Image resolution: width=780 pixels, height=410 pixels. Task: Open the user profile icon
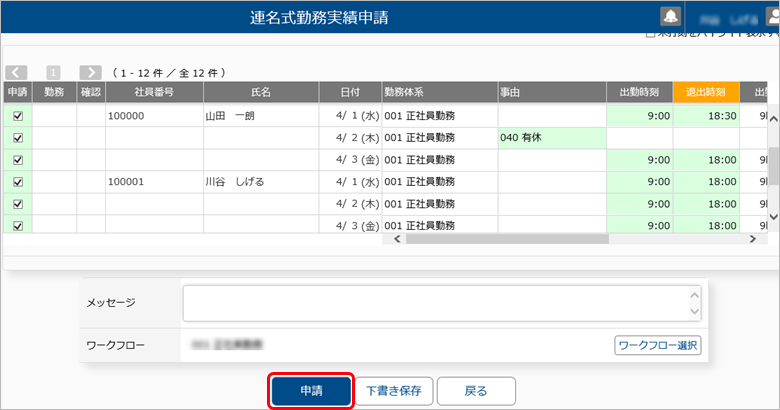pyautogui.click(x=774, y=15)
